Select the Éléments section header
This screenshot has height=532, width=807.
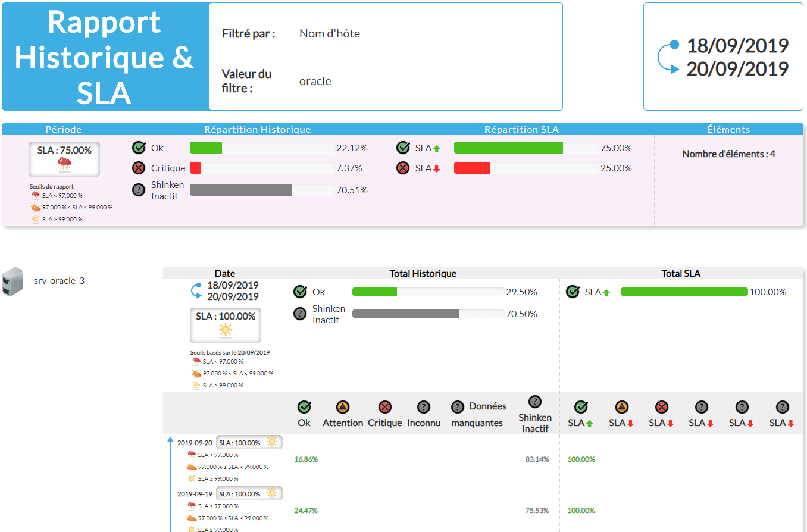pyautogui.click(x=728, y=129)
